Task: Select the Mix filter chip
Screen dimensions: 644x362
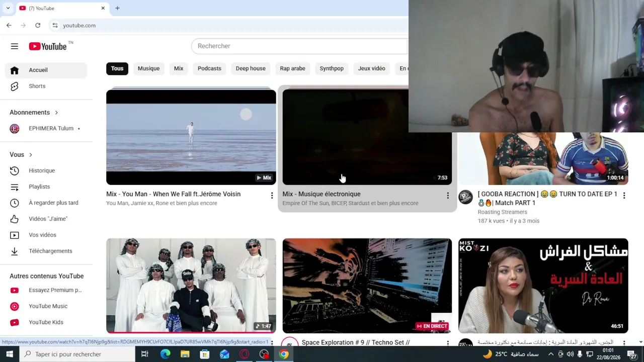Action: tap(179, 68)
